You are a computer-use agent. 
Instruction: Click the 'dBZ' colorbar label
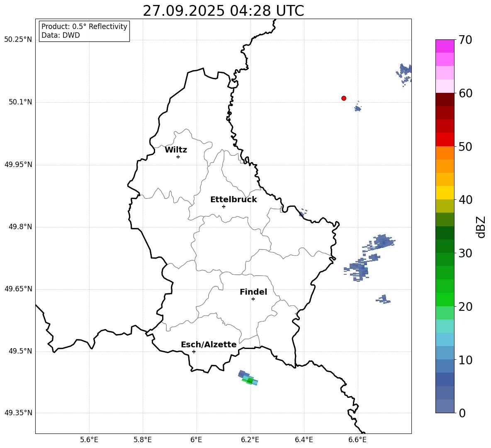(481, 227)
